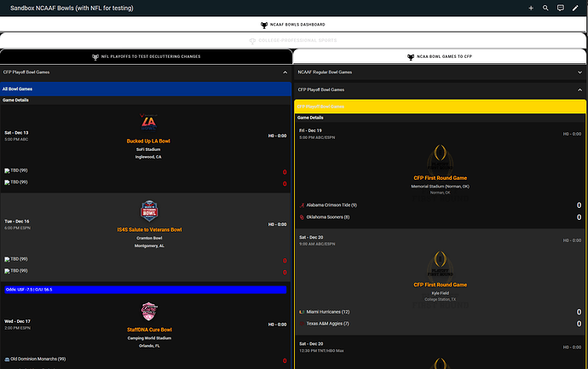Open CFP First Round Game at Kyle Field
Viewport: 588px width, 369px height.
[x=441, y=285]
